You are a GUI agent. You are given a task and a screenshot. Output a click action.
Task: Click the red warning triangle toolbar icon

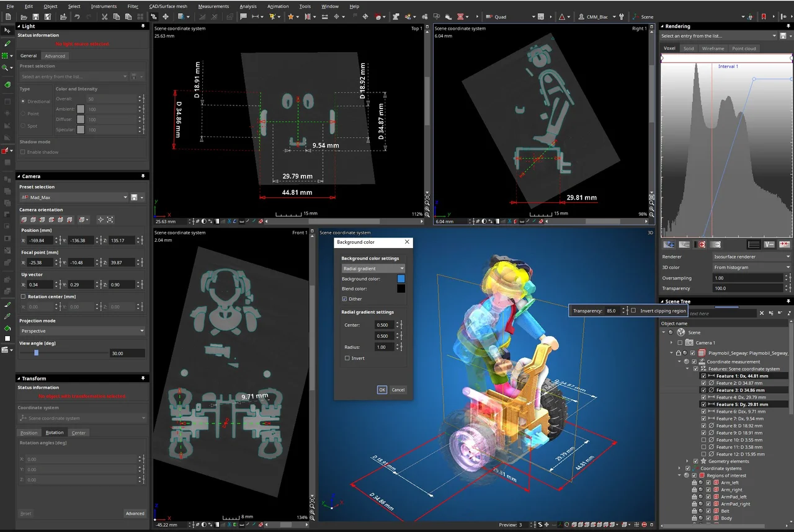point(562,17)
